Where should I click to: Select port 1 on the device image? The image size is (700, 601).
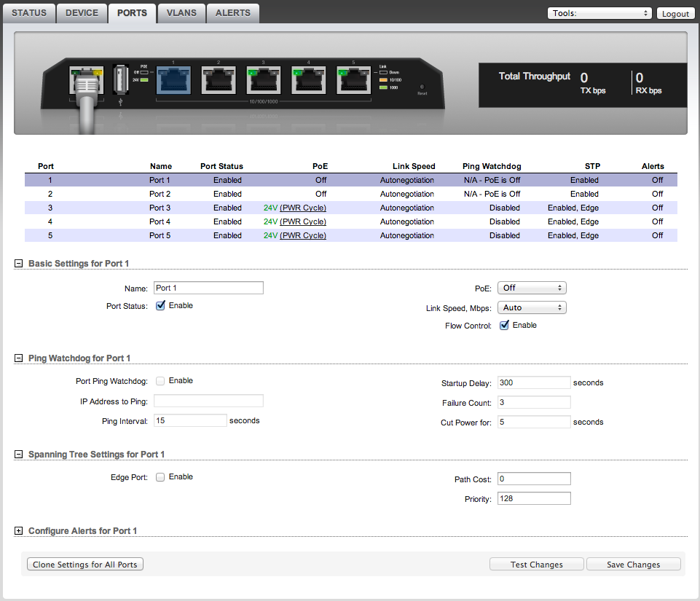coord(173,80)
